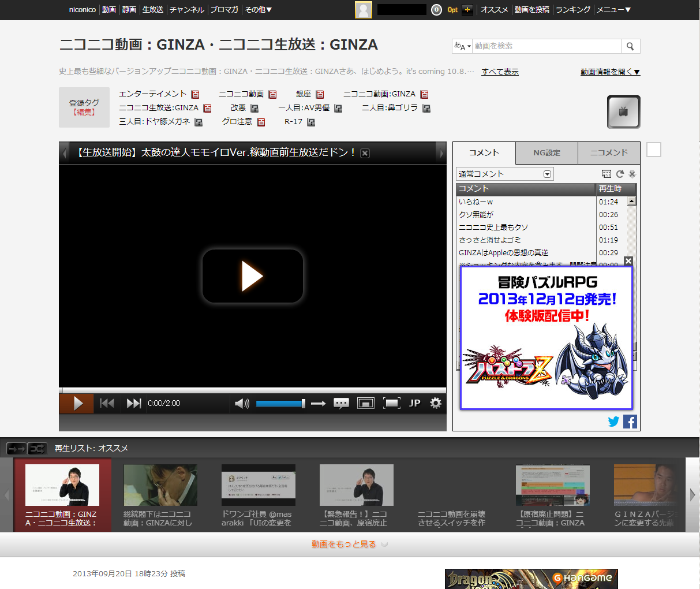Click the 動画を検索 search field
Viewport: 700px width, 589px height.
[x=546, y=46]
